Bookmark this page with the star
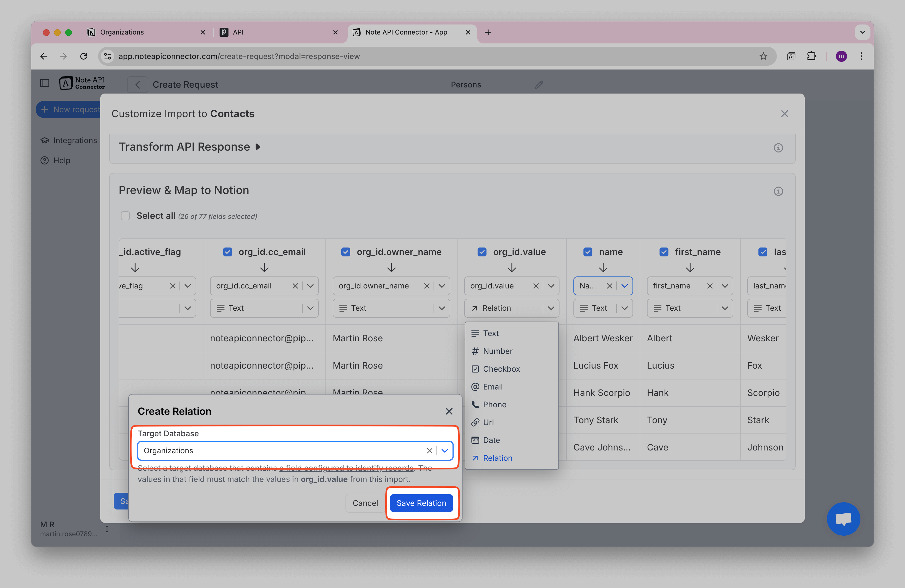Image resolution: width=905 pixels, height=588 pixels. (763, 56)
